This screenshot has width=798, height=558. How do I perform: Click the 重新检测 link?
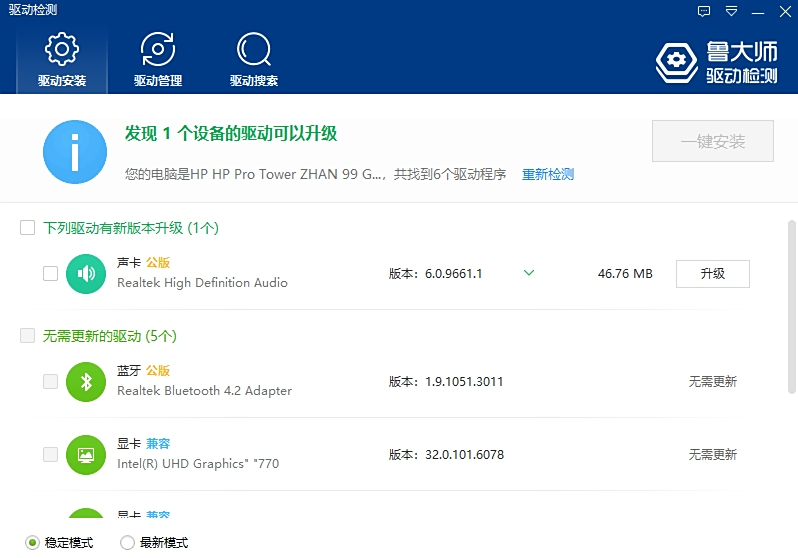coord(548,174)
